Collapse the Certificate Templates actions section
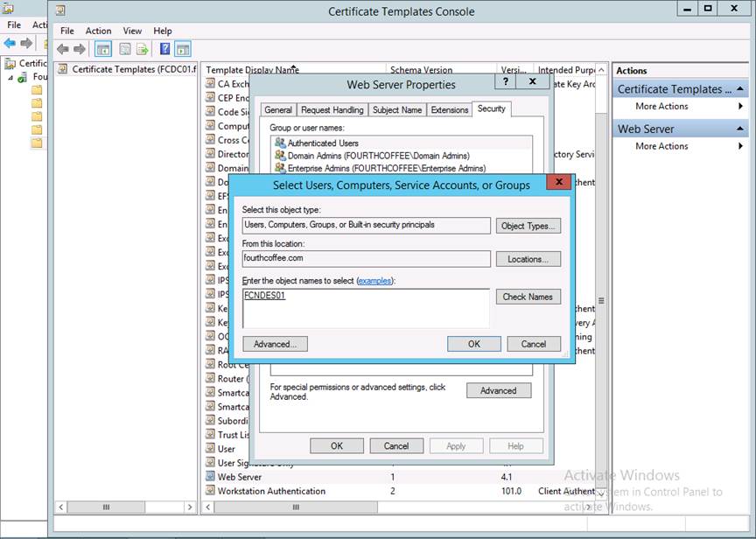Screen dimensions: 756x539 pyautogui.click(x=740, y=89)
